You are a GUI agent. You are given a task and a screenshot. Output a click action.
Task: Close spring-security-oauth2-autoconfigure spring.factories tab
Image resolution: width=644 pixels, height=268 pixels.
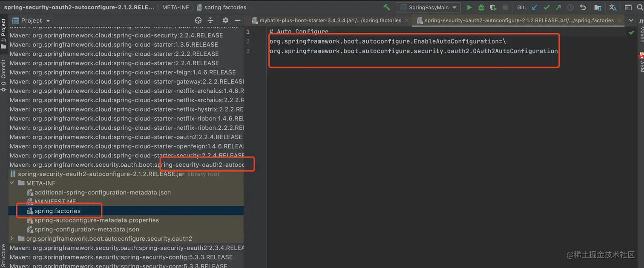pos(620,20)
